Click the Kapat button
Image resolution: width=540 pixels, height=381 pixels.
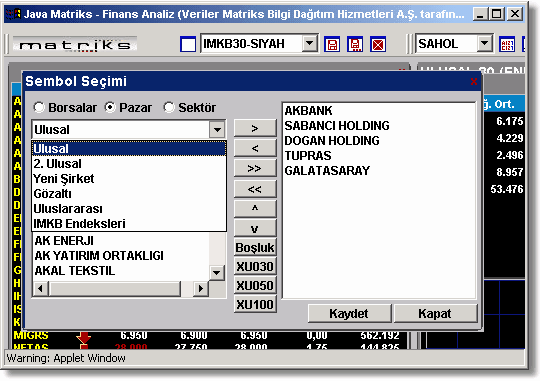point(435,313)
